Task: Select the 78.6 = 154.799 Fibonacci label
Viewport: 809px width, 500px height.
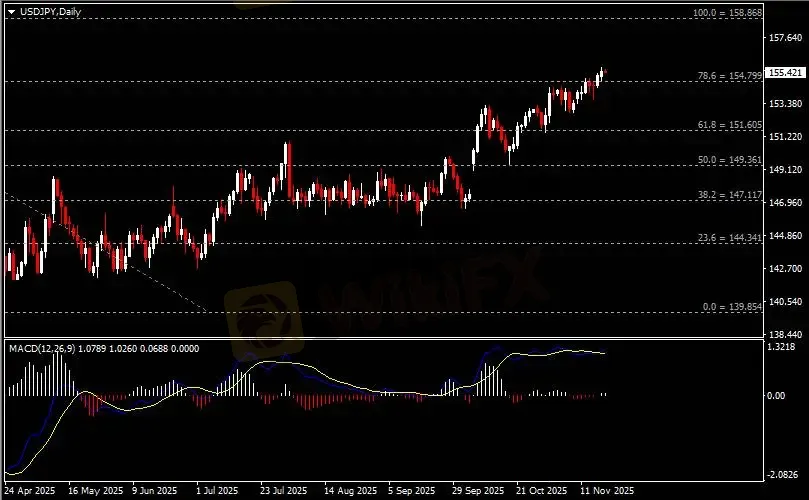Action: point(730,76)
